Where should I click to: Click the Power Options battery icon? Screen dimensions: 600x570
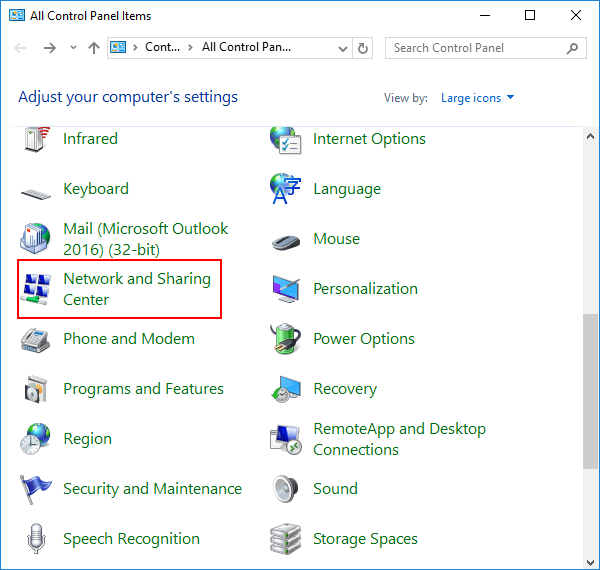coord(285,339)
